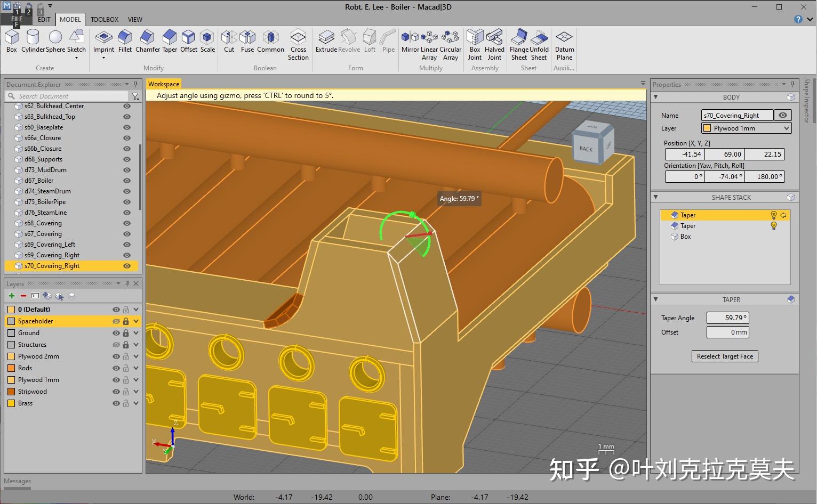Viewport: 817px width, 504px height.
Task: Unlock the Spaceholder layer
Action: coord(126,321)
